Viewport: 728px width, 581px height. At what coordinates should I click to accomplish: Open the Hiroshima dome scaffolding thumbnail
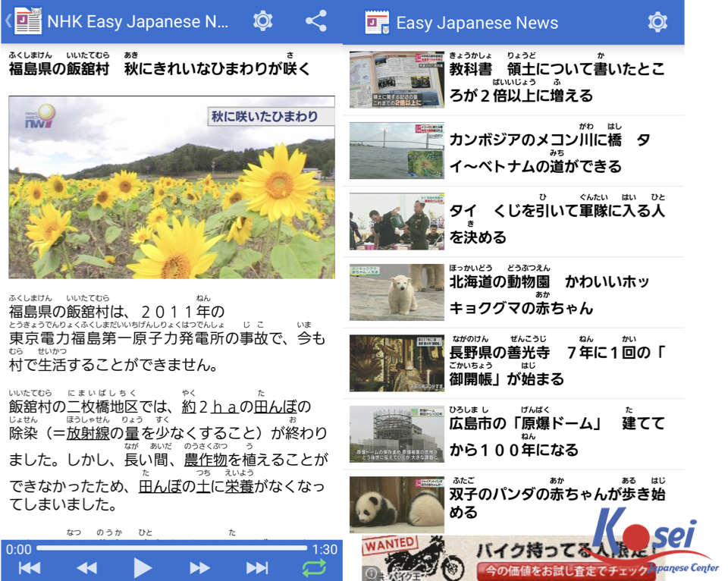[397, 434]
